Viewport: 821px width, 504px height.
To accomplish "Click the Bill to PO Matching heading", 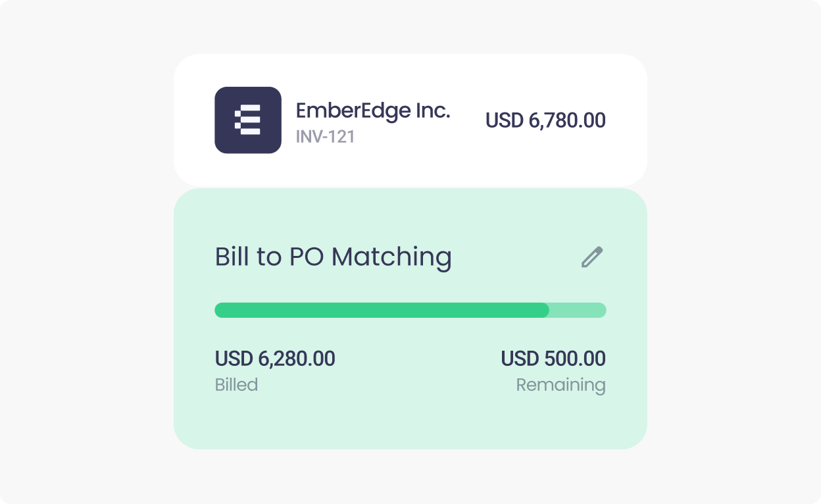I will (x=333, y=257).
